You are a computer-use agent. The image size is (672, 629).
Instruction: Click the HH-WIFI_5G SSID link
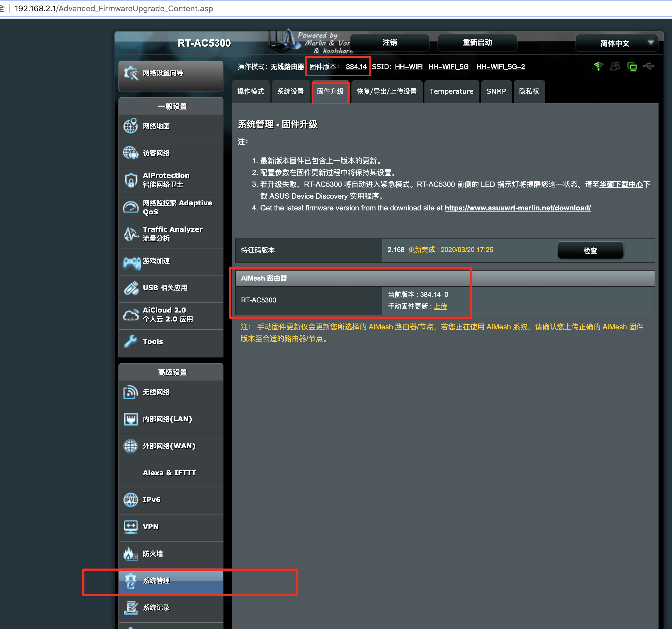click(448, 67)
